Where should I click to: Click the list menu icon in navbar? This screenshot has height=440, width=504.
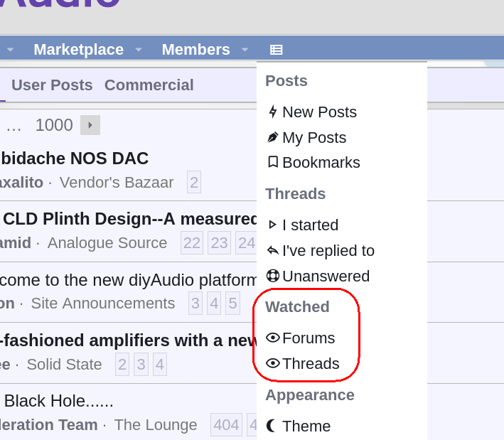[276, 50]
